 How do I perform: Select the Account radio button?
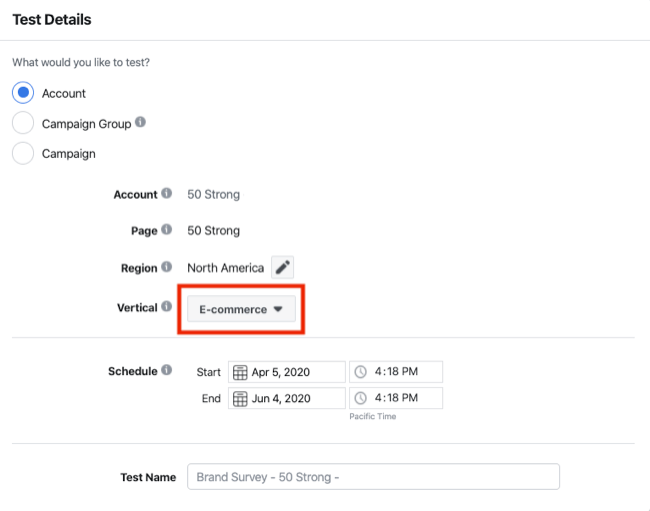pyautogui.click(x=22, y=93)
